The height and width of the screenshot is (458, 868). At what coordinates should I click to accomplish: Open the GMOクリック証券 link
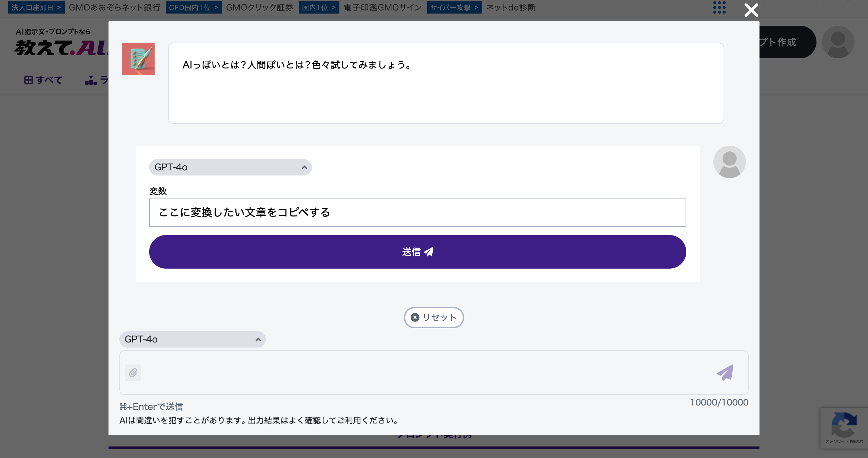point(260,7)
